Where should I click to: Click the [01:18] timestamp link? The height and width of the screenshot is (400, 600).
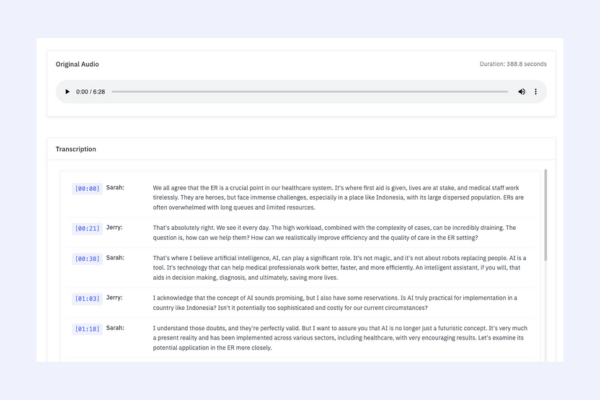(x=86, y=328)
